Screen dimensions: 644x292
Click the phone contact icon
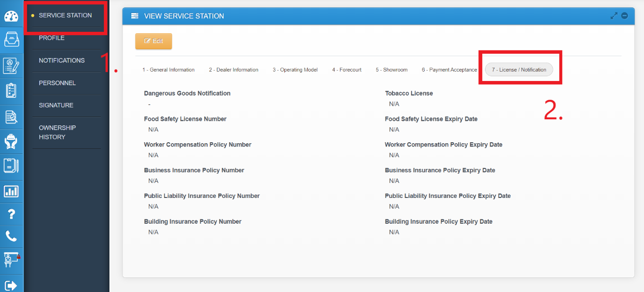point(11,236)
